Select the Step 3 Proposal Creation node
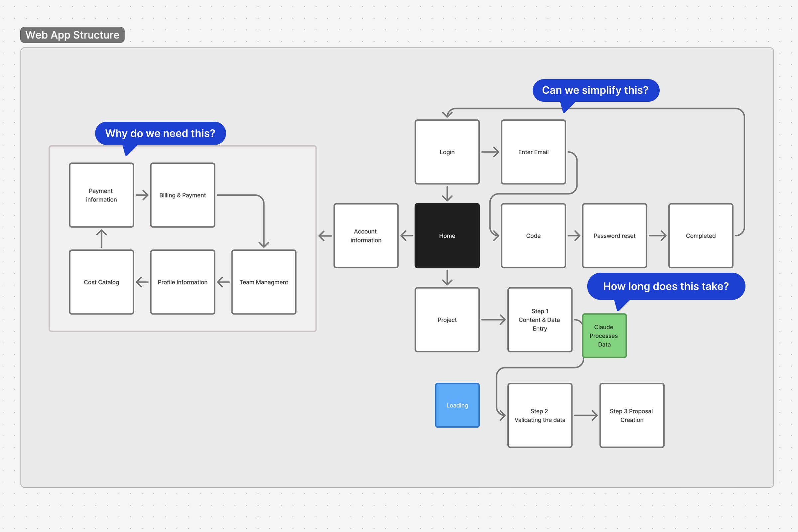This screenshot has height=532, width=798. point(631,415)
